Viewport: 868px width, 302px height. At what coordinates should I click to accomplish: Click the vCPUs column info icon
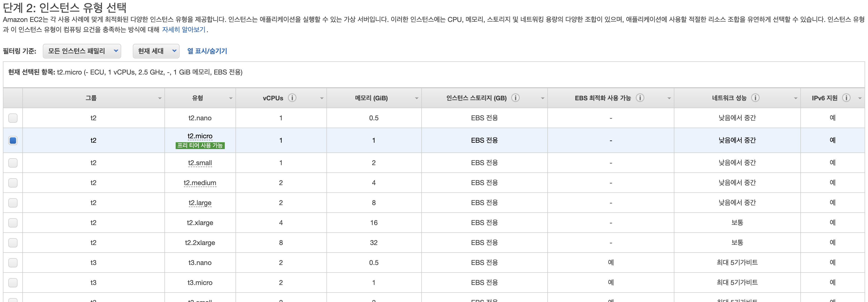pos(292,98)
